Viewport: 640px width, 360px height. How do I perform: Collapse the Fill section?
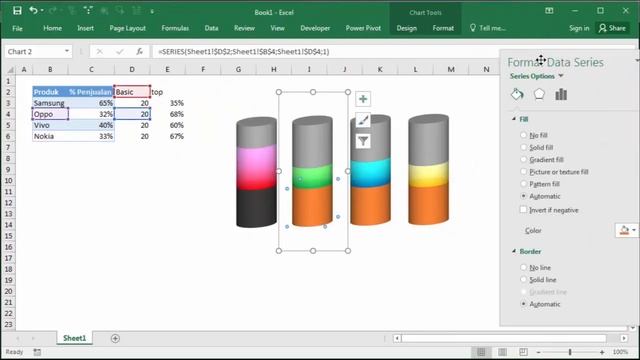514,119
